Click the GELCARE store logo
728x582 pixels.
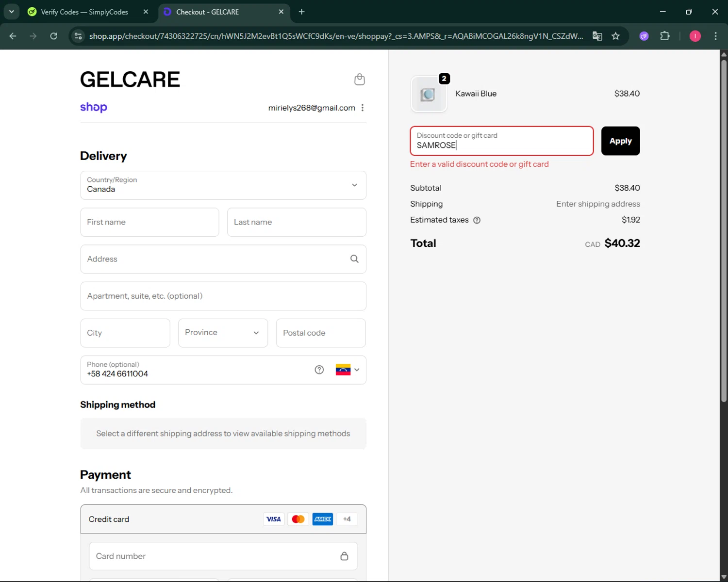[130, 80]
